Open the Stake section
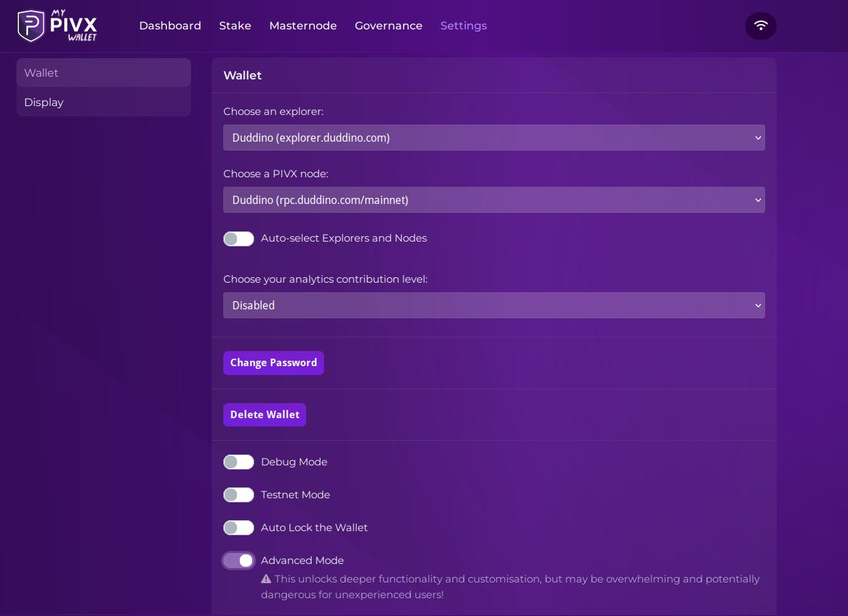 235,26
